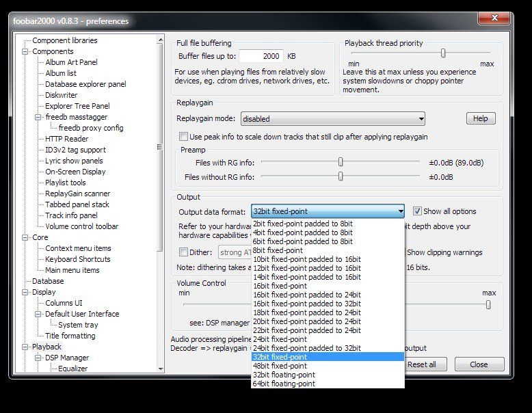Open Columns UI settings
Screen dimensions: 532x413
tap(64, 303)
